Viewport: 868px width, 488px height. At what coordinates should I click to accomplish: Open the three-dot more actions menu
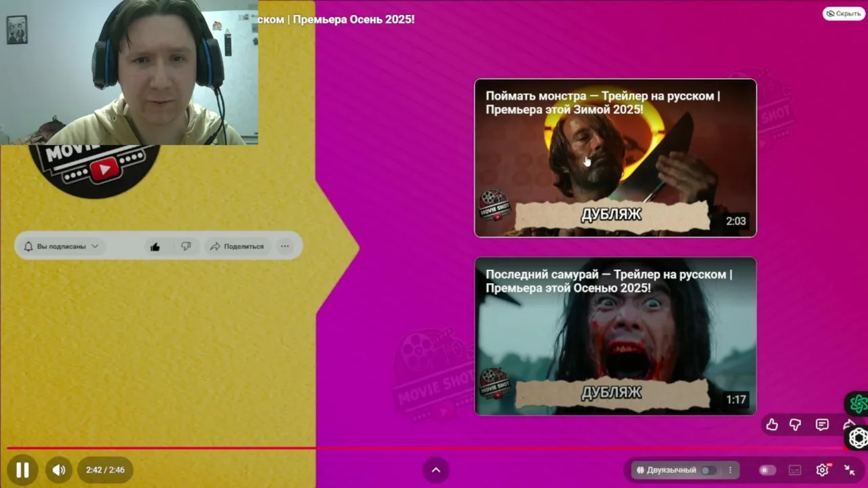[x=285, y=246]
